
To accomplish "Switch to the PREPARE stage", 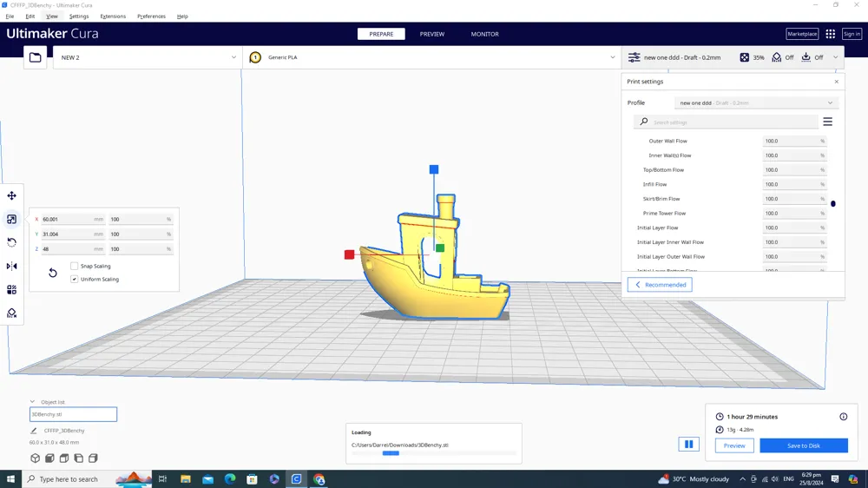I will 381,34.
